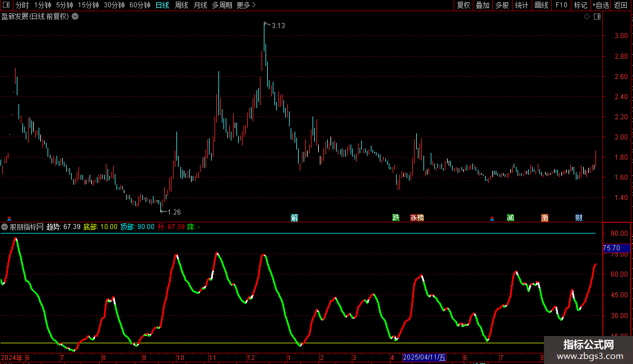Click the 股朋指标网 indicator name
633x364 pixels.
click(x=27, y=227)
